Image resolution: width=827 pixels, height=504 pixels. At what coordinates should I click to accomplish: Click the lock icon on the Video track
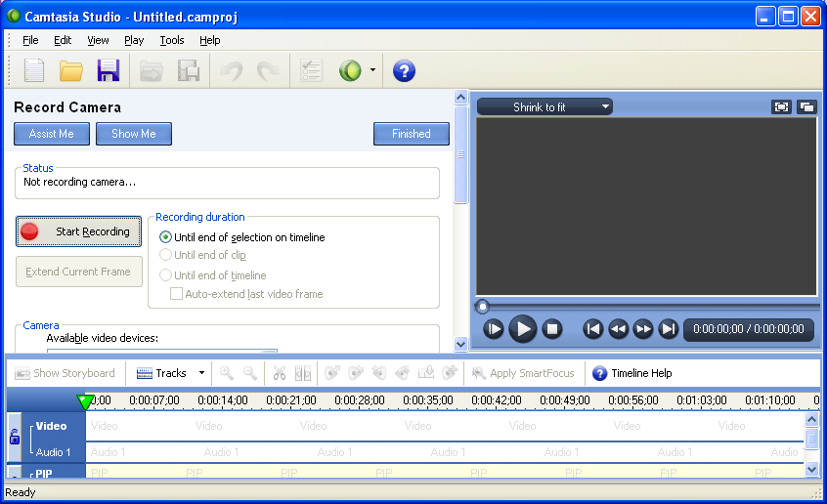(15, 438)
